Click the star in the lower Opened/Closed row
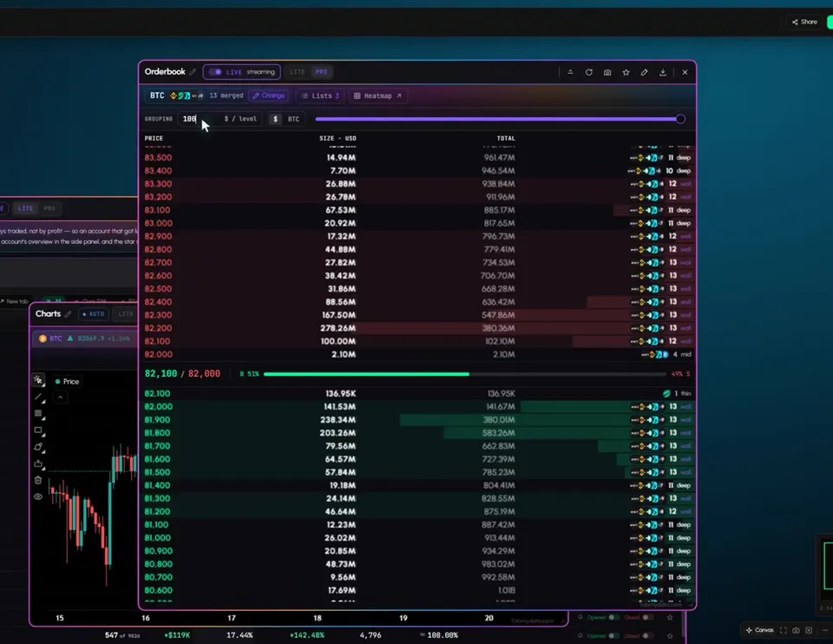The height and width of the screenshot is (644, 833). (670, 635)
